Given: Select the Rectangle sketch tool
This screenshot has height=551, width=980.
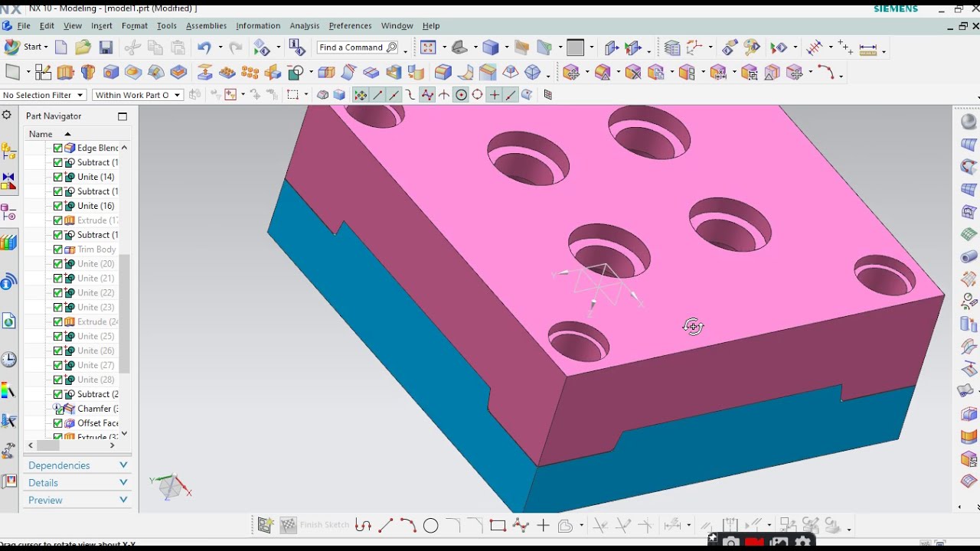Looking at the screenshot, I should [498, 525].
